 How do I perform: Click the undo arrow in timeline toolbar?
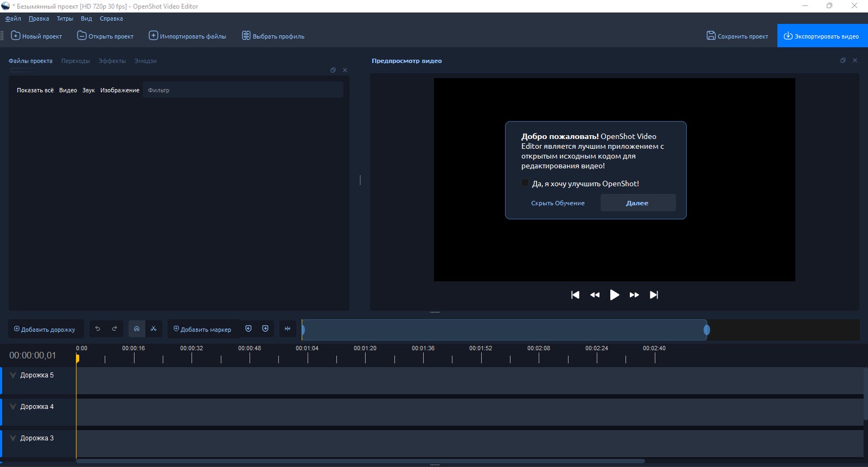tap(98, 329)
